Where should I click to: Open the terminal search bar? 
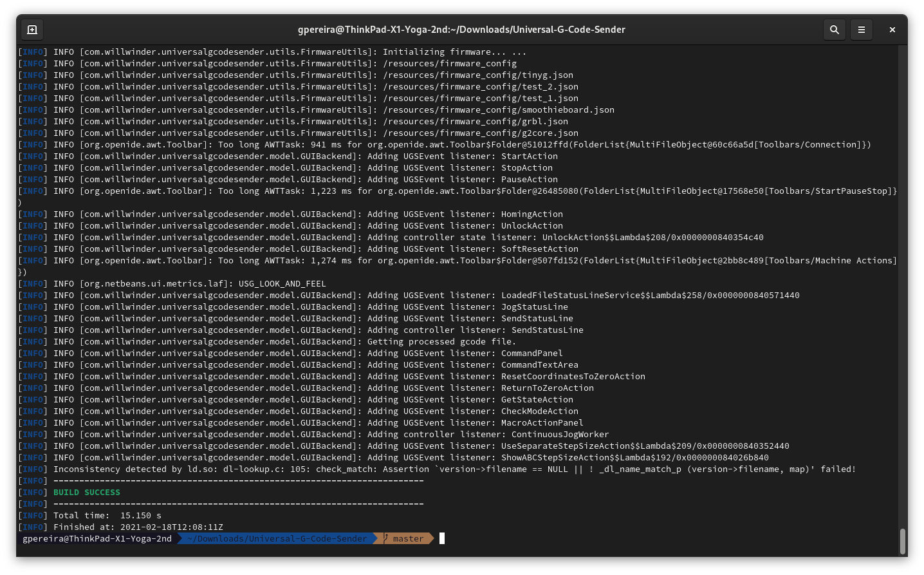click(x=835, y=30)
